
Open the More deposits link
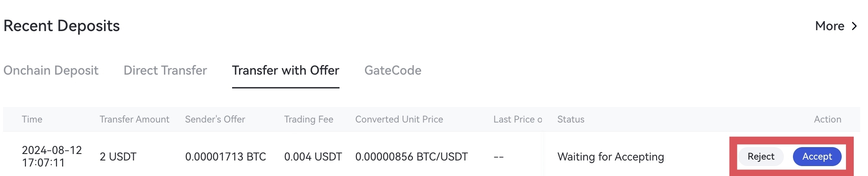pyautogui.click(x=829, y=26)
